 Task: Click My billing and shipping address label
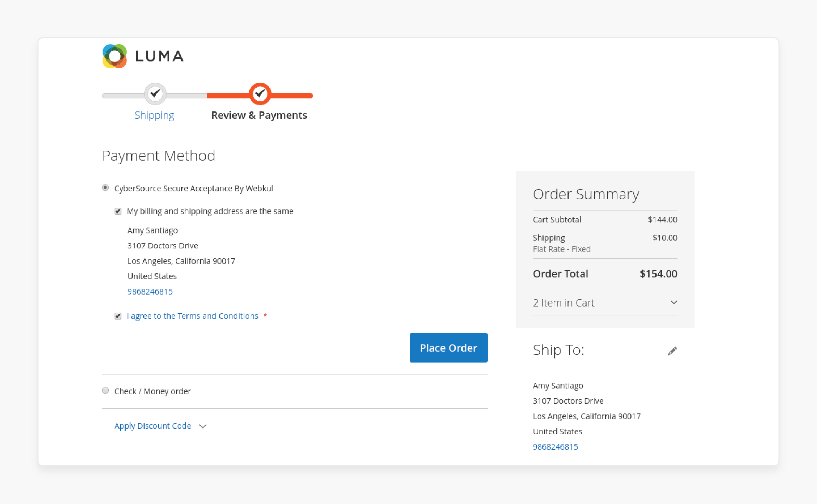(210, 211)
